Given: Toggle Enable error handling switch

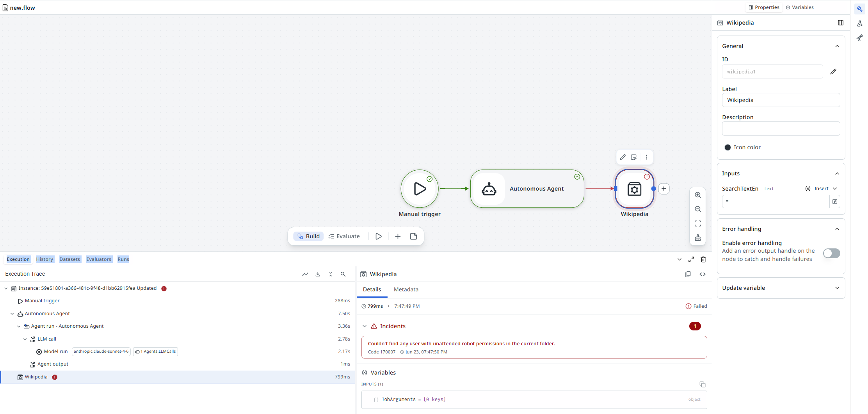Looking at the screenshot, I should click(x=831, y=253).
